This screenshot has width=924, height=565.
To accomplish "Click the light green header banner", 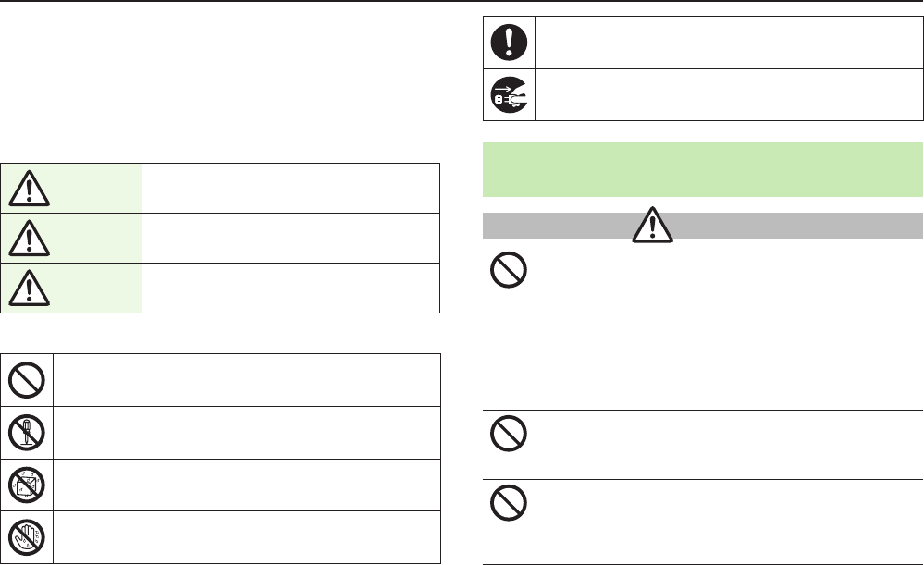I will (704, 168).
